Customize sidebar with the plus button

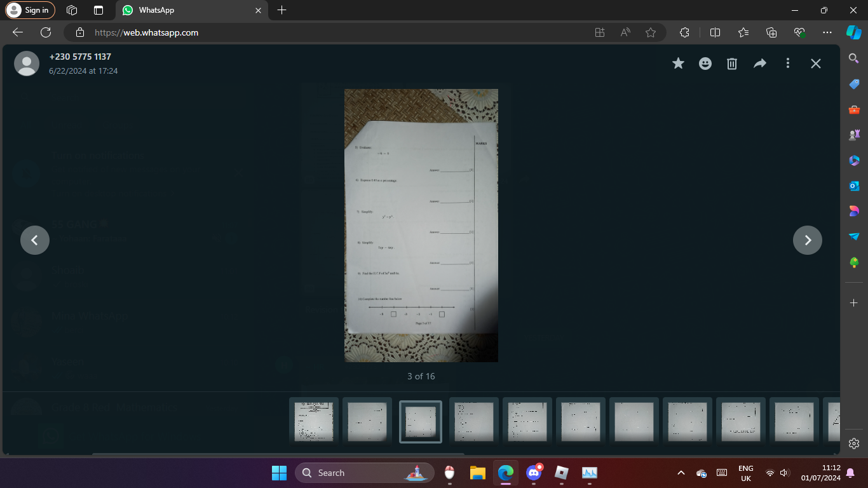click(854, 302)
